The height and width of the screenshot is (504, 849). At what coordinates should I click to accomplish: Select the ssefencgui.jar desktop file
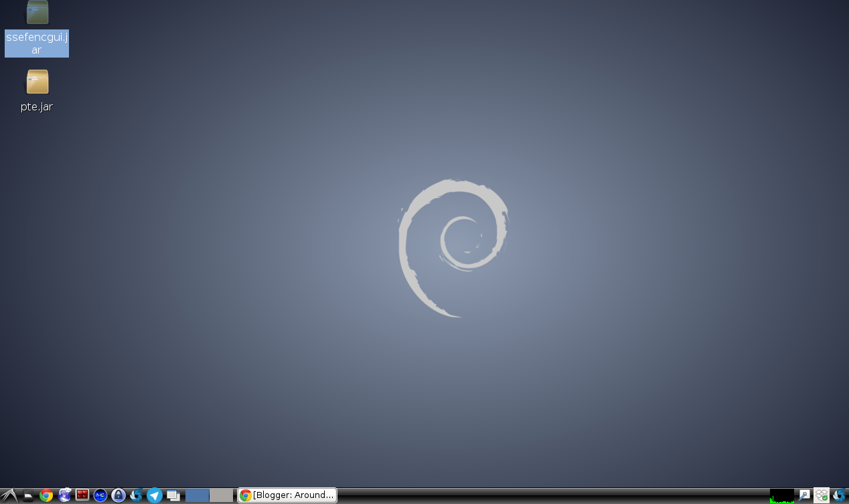(x=37, y=12)
